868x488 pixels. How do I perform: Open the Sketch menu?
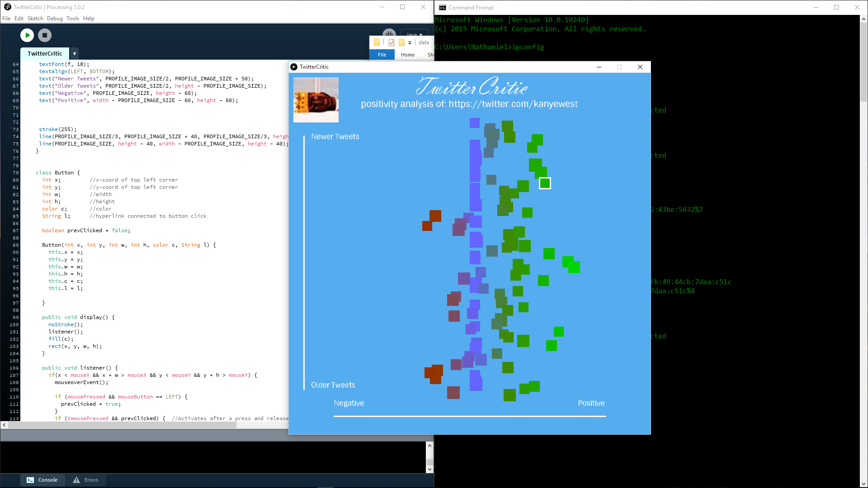(35, 19)
